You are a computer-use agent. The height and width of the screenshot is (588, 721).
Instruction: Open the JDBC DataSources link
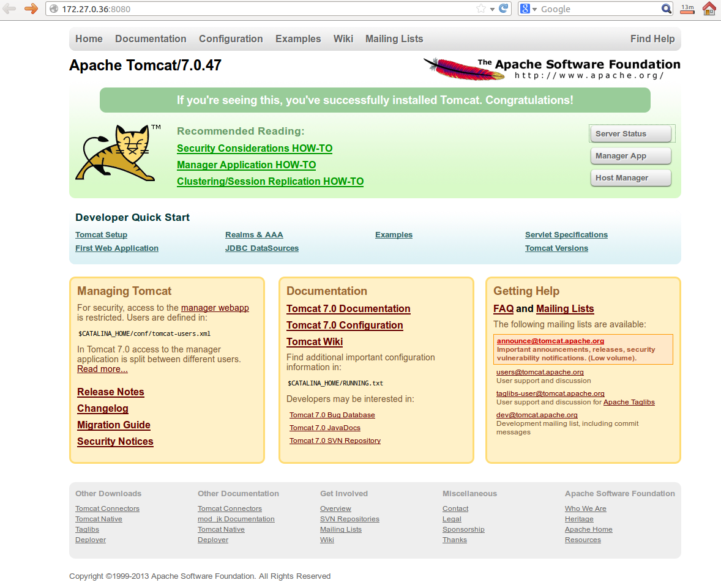coord(261,248)
